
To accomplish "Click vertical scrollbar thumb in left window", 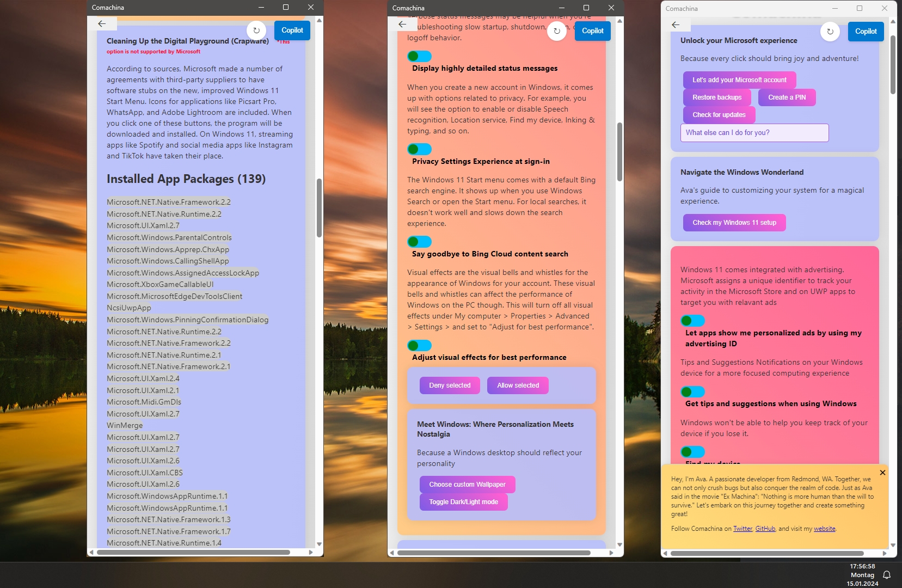I will coord(319,207).
